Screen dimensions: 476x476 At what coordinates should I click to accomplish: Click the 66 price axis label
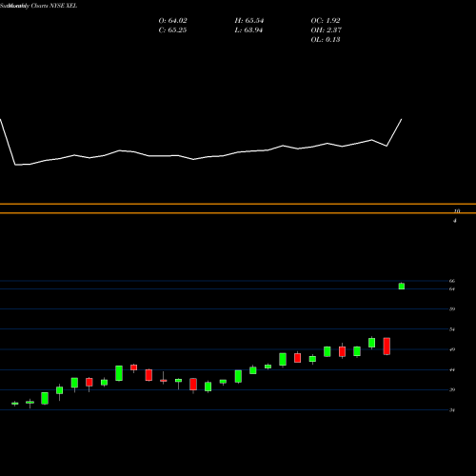(452, 281)
